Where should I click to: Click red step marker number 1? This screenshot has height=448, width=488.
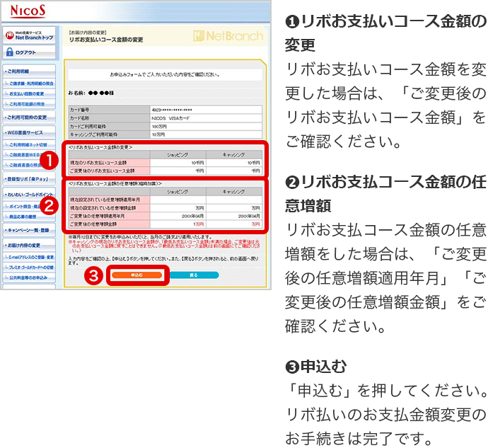coord(50,160)
